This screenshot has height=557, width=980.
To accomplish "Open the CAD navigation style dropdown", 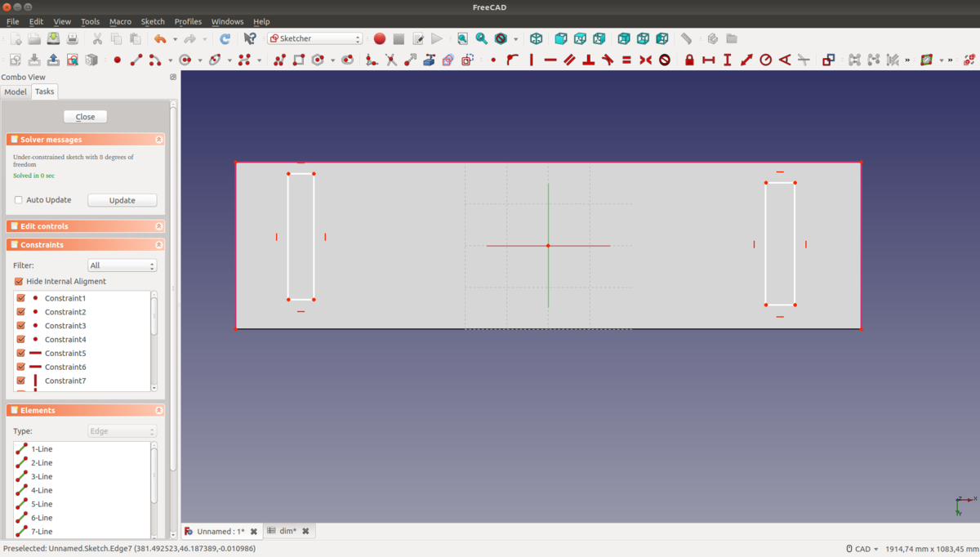I will coord(862,549).
